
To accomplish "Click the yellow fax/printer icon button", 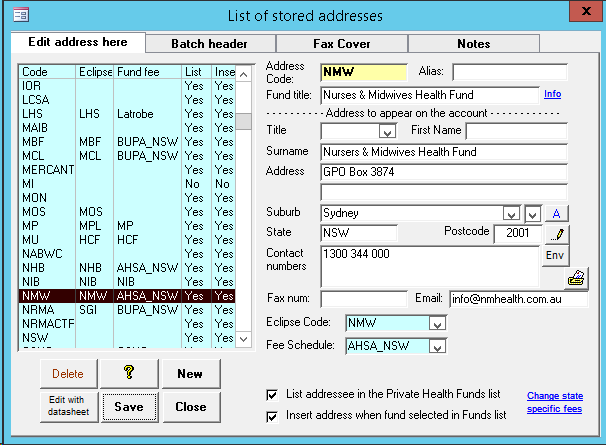I will pyautogui.click(x=576, y=278).
